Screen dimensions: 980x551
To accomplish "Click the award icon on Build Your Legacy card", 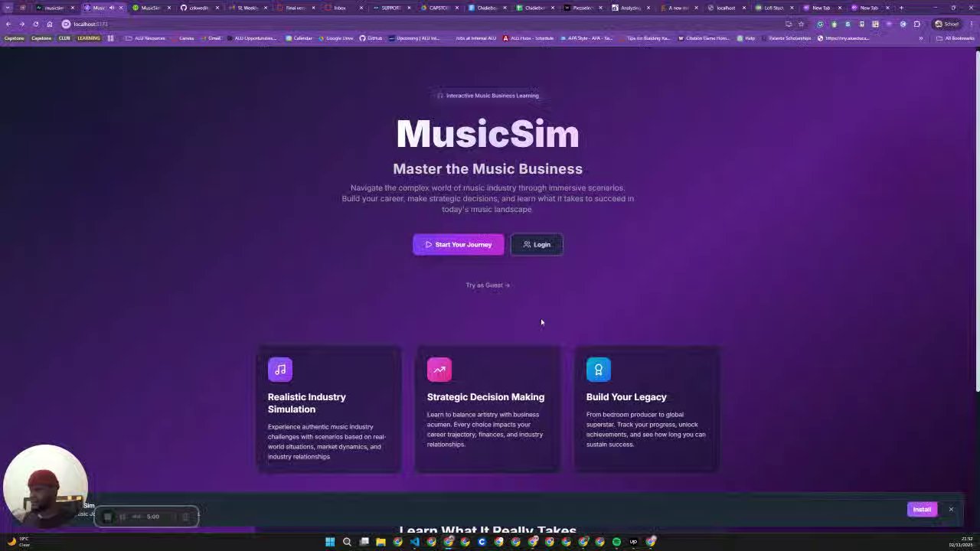I will [599, 370].
